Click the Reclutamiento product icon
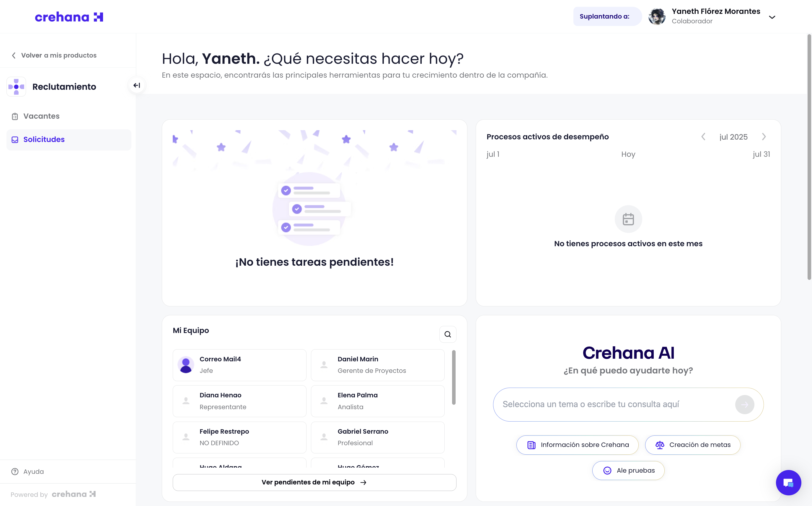Screen dimensions: 812x506 pos(16,87)
